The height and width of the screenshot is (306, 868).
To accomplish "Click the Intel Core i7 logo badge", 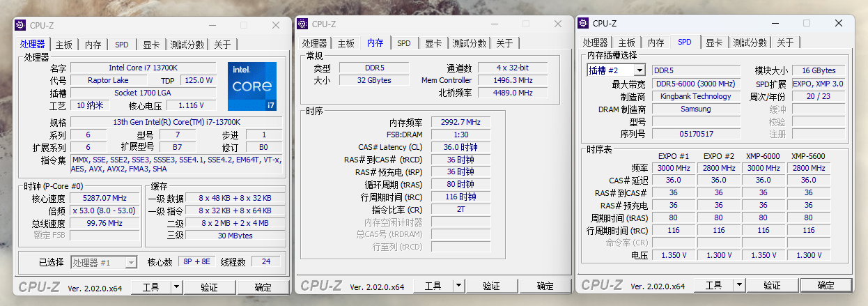I will [x=251, y=87].
